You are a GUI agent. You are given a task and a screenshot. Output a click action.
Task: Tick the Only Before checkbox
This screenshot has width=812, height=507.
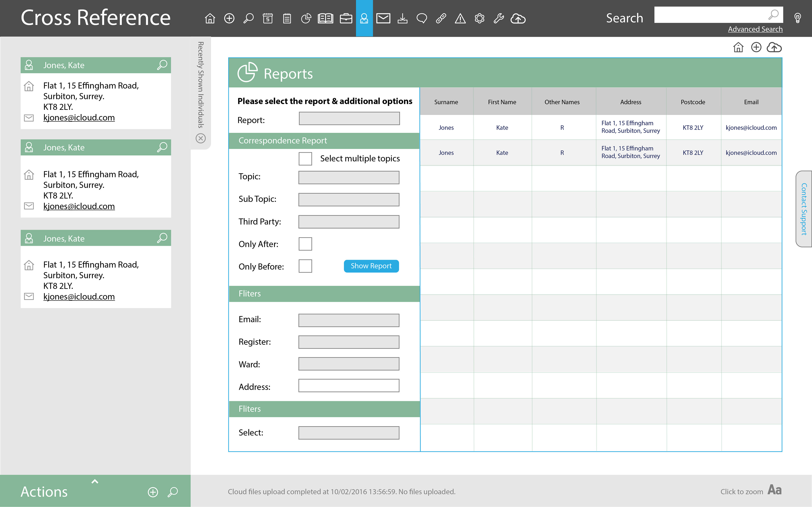[305, 266]
